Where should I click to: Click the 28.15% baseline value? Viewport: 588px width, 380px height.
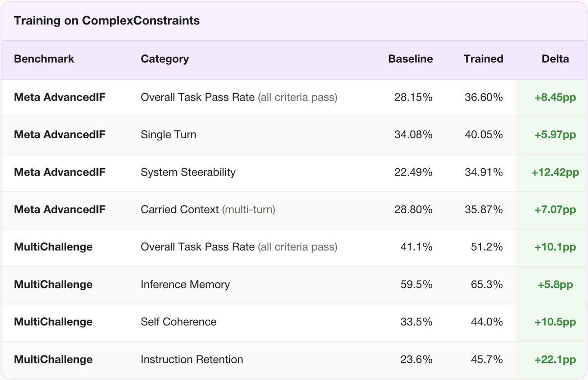(x=414, y=97)
